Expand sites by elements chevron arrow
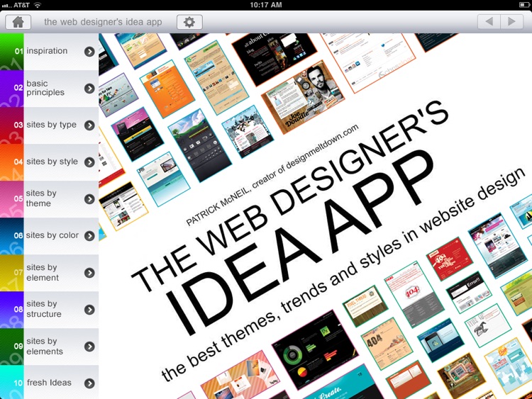 click(89, 347)
